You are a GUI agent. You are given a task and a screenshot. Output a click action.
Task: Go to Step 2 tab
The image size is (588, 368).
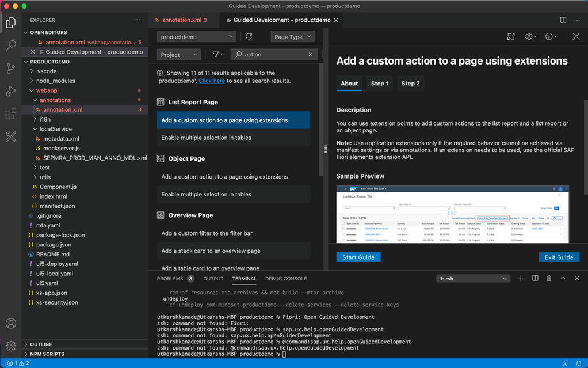pos(411,84)
